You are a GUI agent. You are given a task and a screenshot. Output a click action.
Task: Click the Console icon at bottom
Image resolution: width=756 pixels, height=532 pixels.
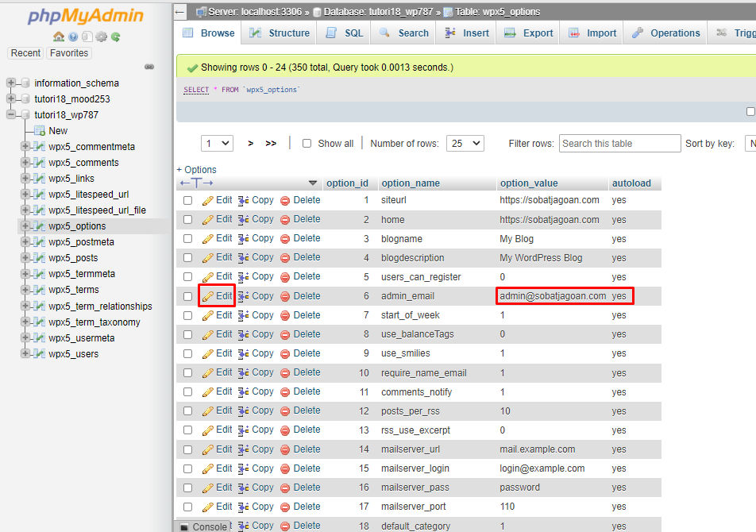click(x=184, y=526)
